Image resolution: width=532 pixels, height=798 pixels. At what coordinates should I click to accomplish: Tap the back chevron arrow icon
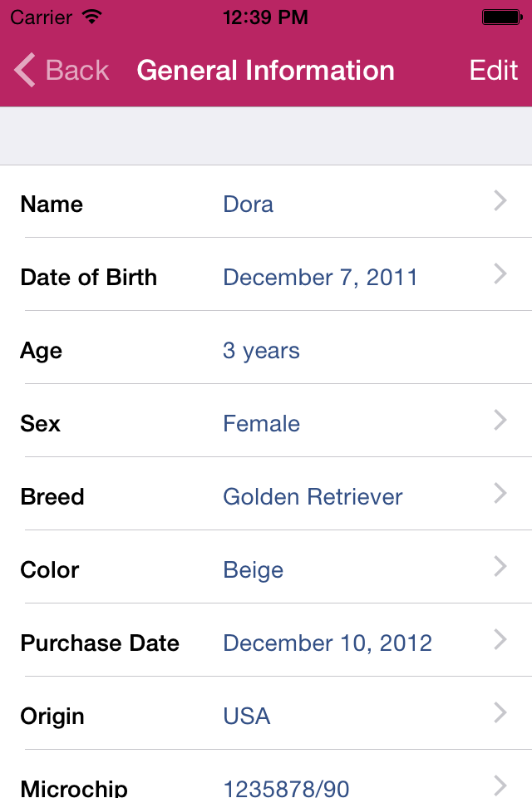22,70
